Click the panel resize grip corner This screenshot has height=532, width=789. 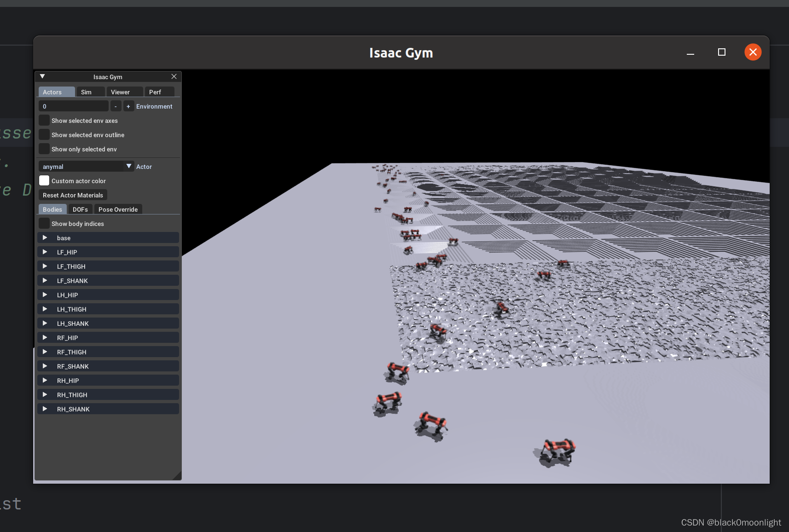coord(178,476)
